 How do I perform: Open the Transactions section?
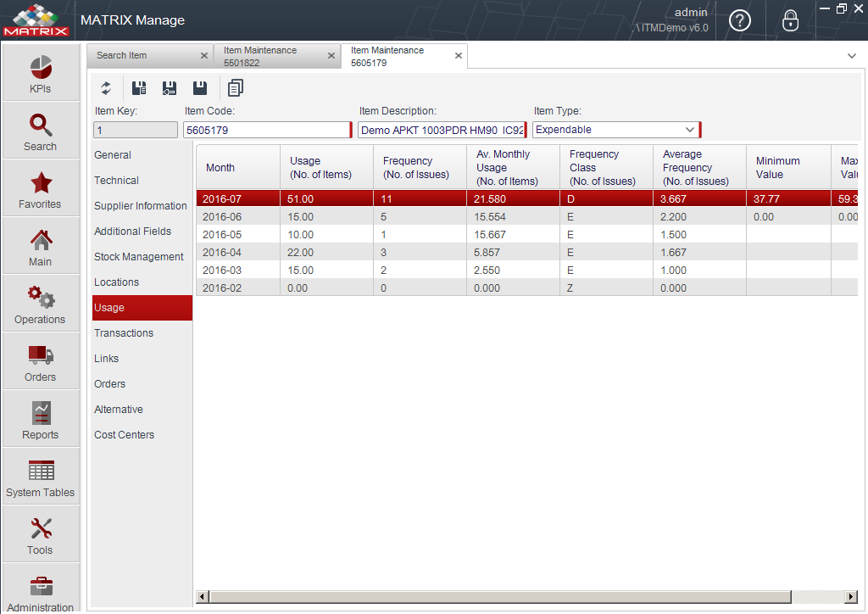pos(124,332)
